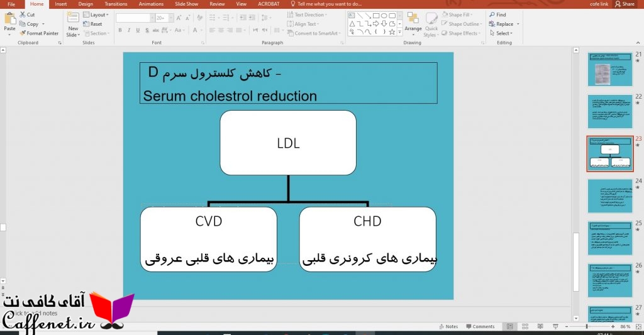Decrease font size with the smaller A
The image size is (644, 335).
[x=187, y=18]
